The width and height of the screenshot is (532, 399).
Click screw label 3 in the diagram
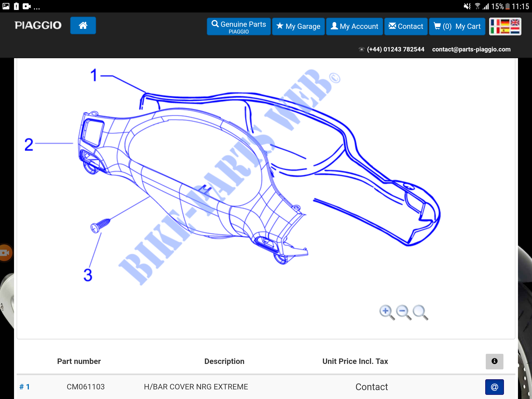coord(88,275)
